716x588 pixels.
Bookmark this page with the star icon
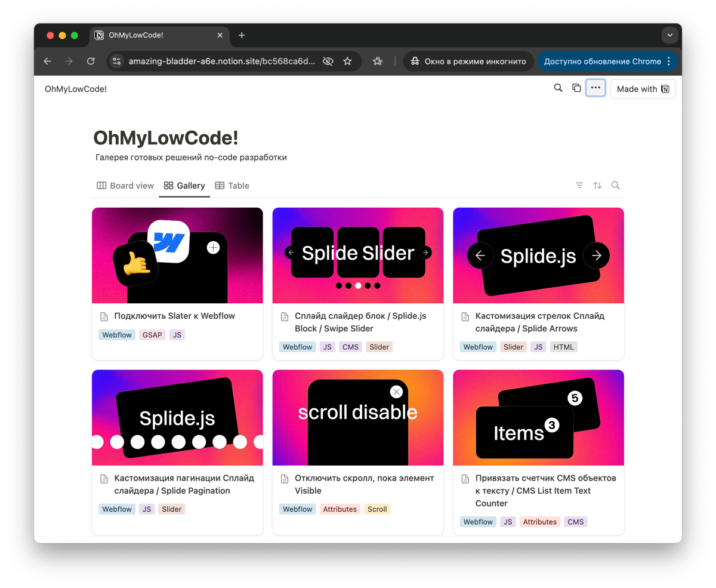pos(347,61)
